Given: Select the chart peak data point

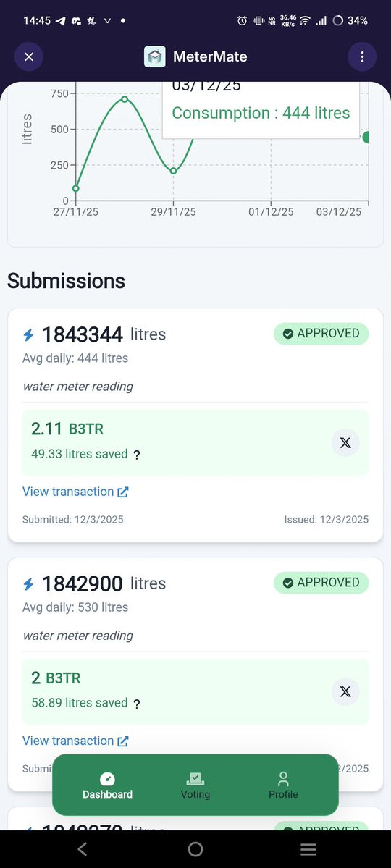Looking at the screenshot, I should (125, 99).
